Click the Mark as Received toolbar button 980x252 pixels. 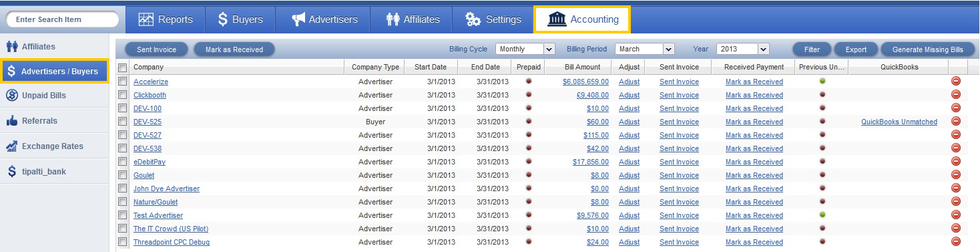[x=234, y=49]
